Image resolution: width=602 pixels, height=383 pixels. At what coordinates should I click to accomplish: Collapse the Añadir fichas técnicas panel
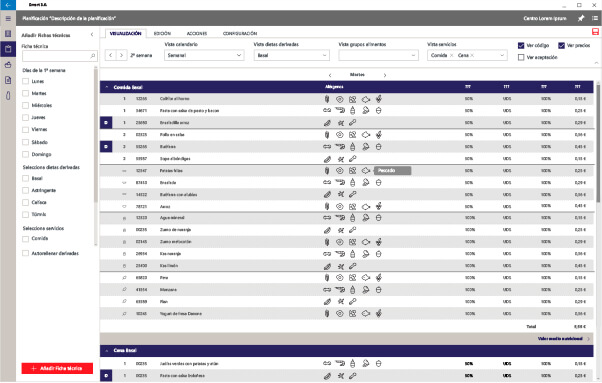point(92,35)
